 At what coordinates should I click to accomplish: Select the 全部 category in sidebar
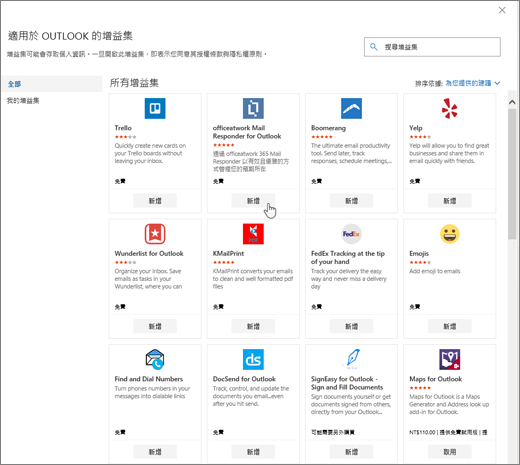[x=52, y=84]
